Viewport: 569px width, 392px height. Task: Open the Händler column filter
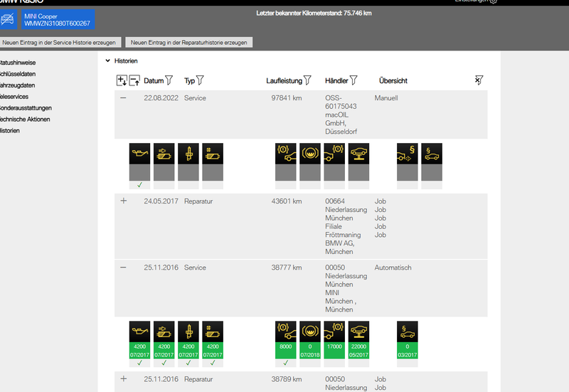point(353,80)
